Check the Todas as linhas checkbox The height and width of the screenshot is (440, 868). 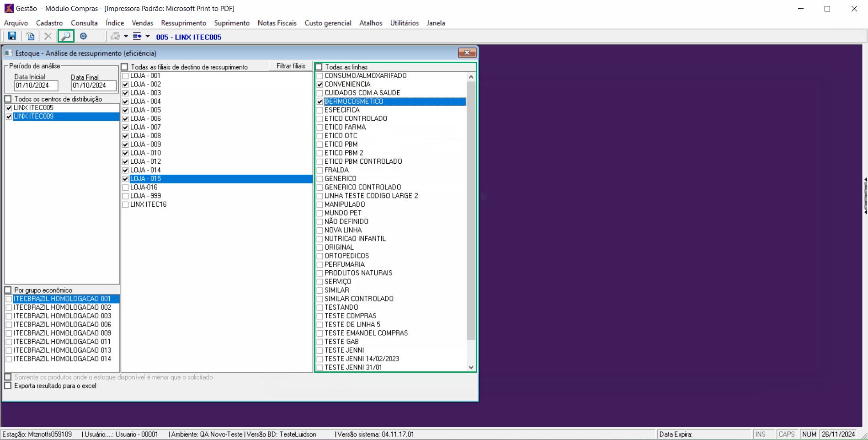click(x=319, y=67)
